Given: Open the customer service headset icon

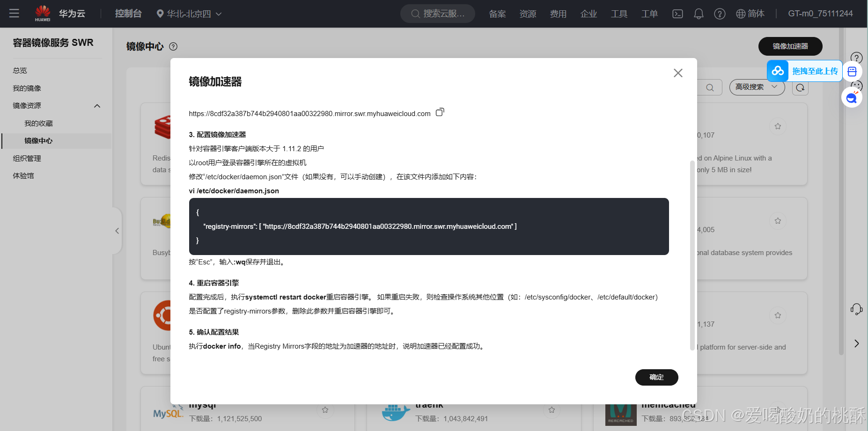Looking at the screenshot, I should tap(856, 309).
